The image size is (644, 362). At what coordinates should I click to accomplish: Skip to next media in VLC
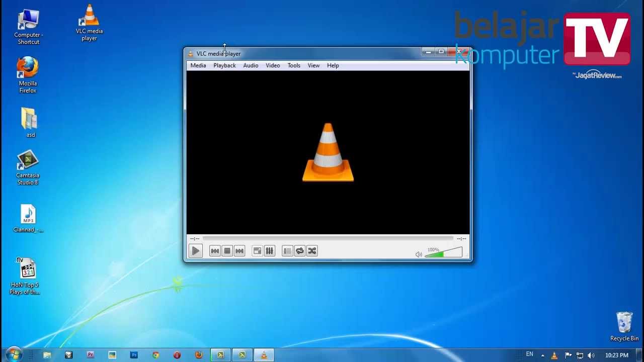(x=239, y=251)
